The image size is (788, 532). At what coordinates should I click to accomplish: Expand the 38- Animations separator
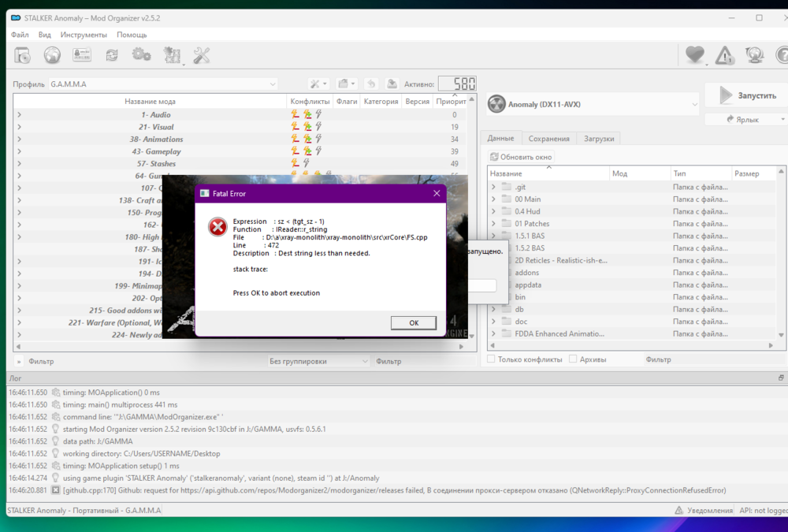click(19, 139)
